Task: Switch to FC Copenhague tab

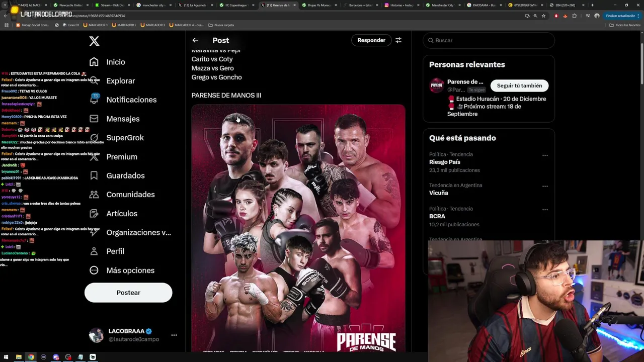Action: pyautogui.click(x=237, y=5)
